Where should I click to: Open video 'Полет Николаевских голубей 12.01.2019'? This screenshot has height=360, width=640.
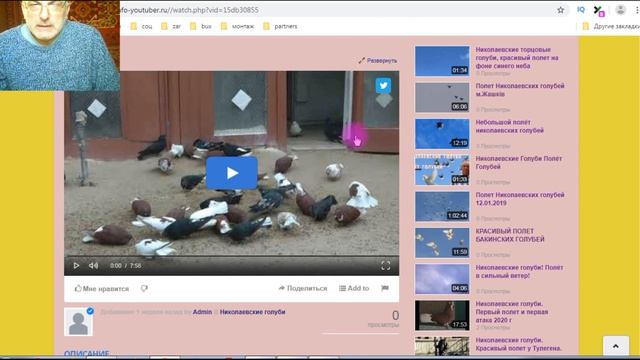tap(520, 199)
